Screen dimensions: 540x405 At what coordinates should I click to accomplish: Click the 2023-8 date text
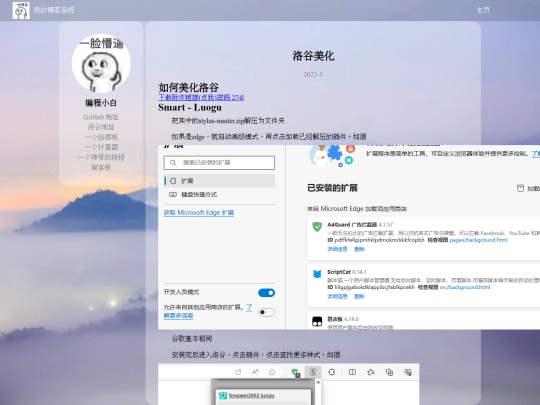coord(313,74)
